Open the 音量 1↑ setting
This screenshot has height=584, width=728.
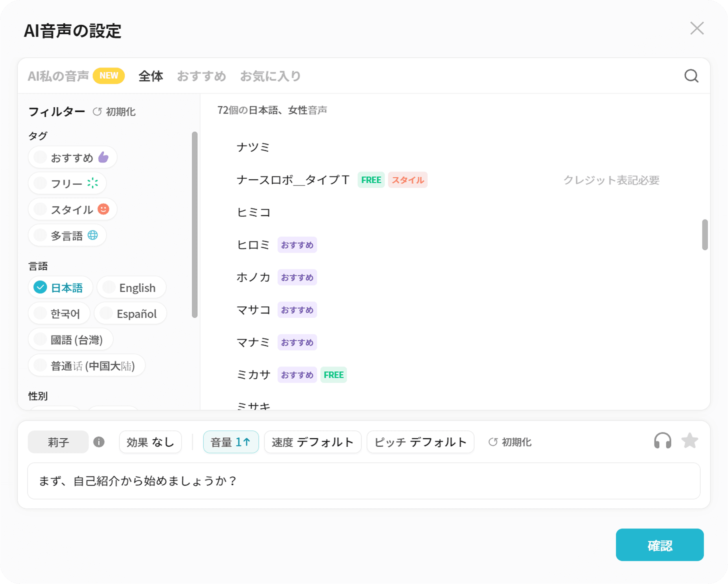pyautogui.click(x=231, y=442)
